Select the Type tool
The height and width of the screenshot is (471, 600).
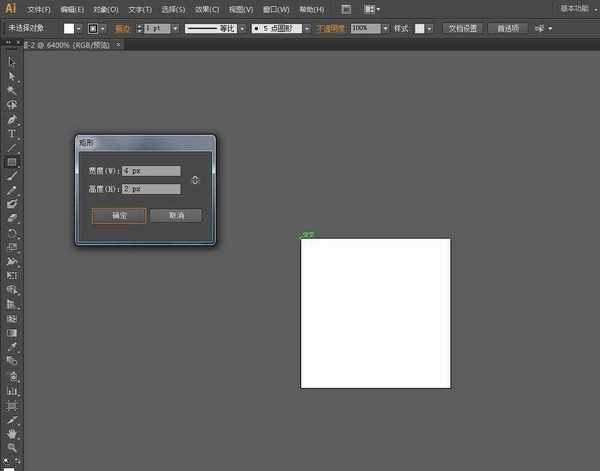pyautogui.click(x=12, y=133)
